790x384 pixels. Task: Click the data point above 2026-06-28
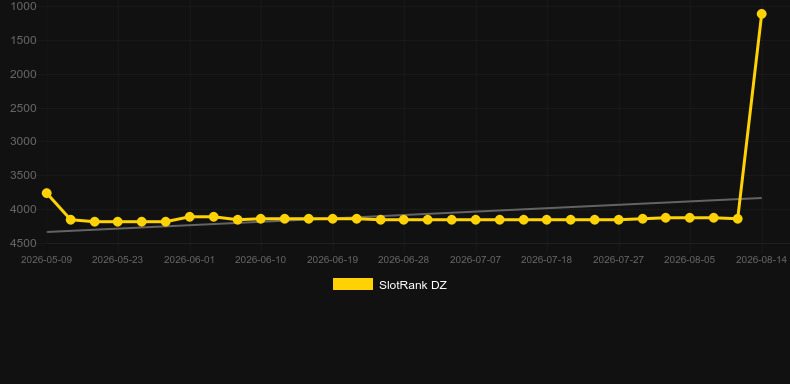[404, 220]
